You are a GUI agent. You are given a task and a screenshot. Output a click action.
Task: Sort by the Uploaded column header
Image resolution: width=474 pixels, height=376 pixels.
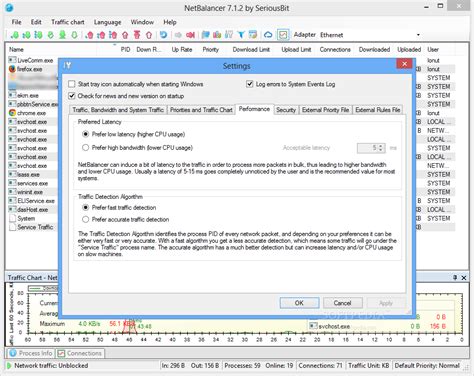(409, 49)
